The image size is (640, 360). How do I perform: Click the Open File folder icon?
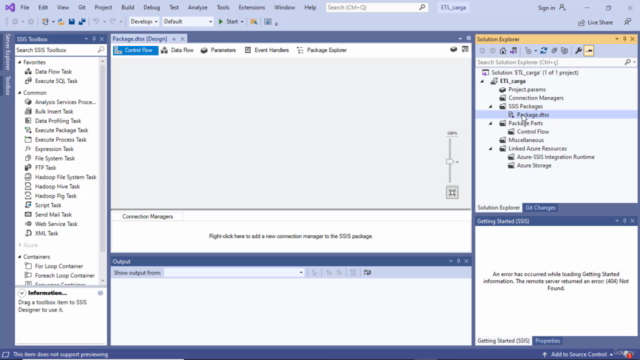click(61, 22)
